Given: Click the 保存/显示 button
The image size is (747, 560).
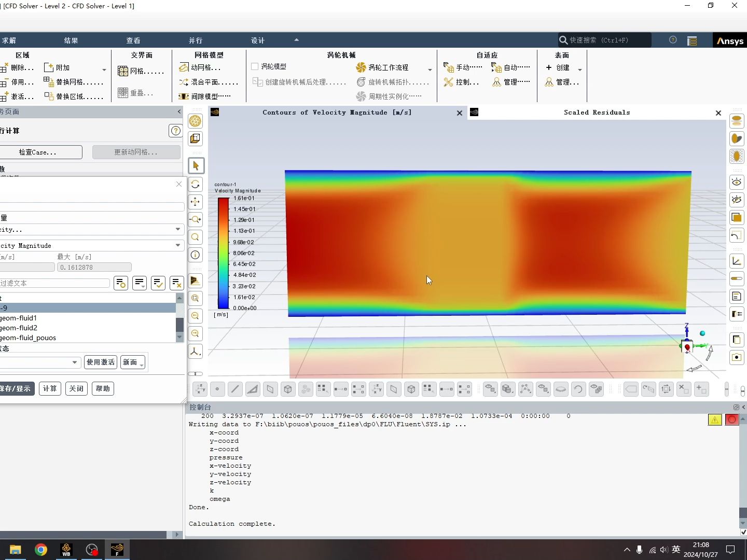Looking at the screenshot, I should pyautogui.click(x=16, y=388).
